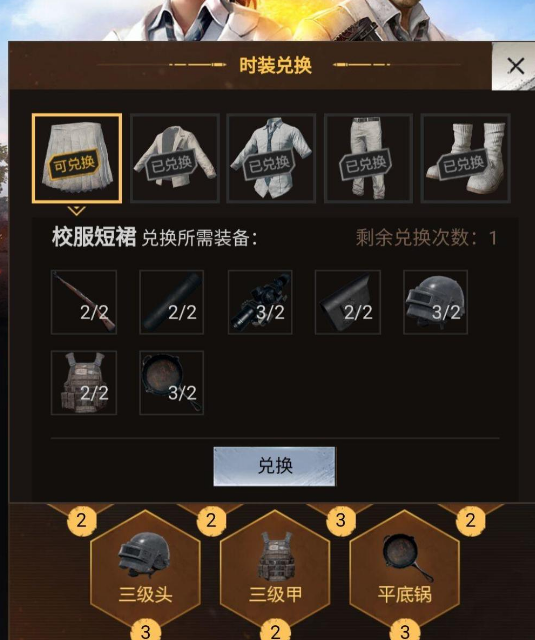Select the white shirt with tie

271,158
